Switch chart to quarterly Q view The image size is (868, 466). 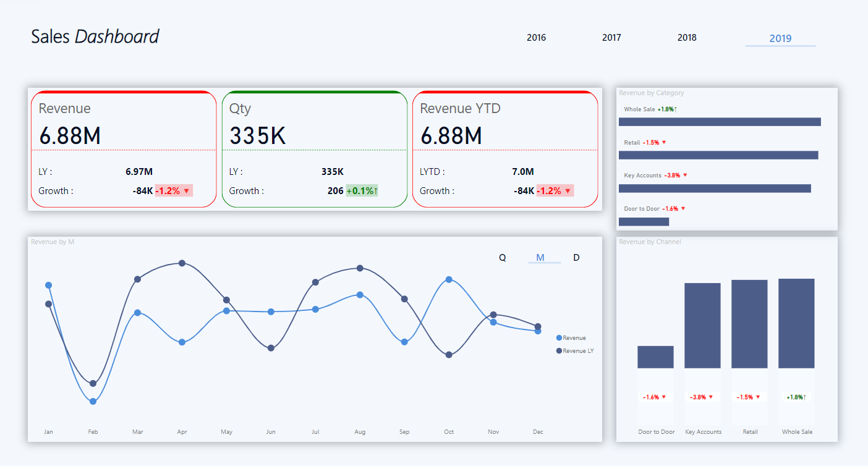[x=503, y=258]
